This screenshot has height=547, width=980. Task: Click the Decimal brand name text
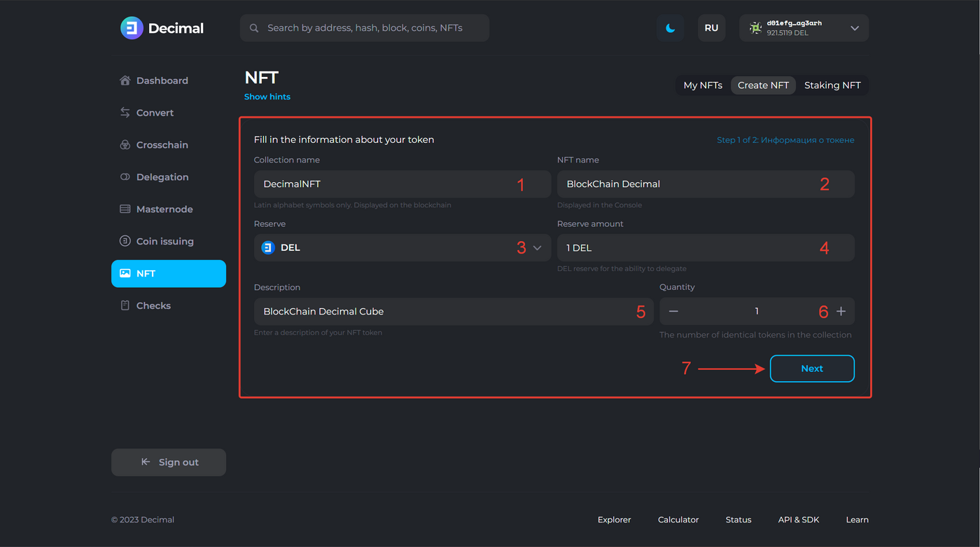coord(176,28)
